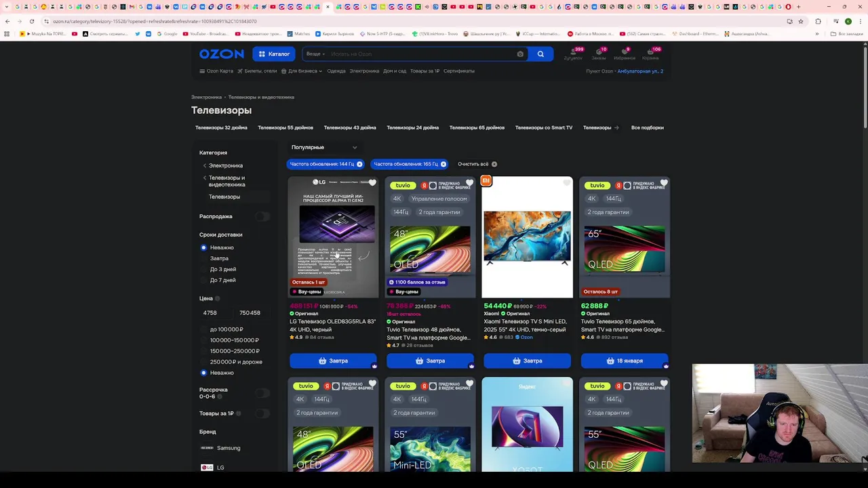This screenshot has height=488, width=868.
Task: Open the Электроника header menu item
Action: pyautogui.click(x=364, y=71)
